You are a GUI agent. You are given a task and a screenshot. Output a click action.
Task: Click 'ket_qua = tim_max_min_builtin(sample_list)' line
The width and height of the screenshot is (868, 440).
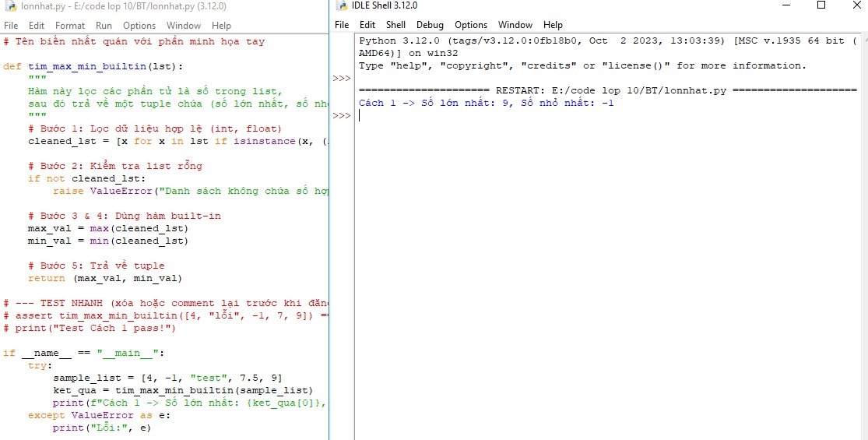point(183,390)
